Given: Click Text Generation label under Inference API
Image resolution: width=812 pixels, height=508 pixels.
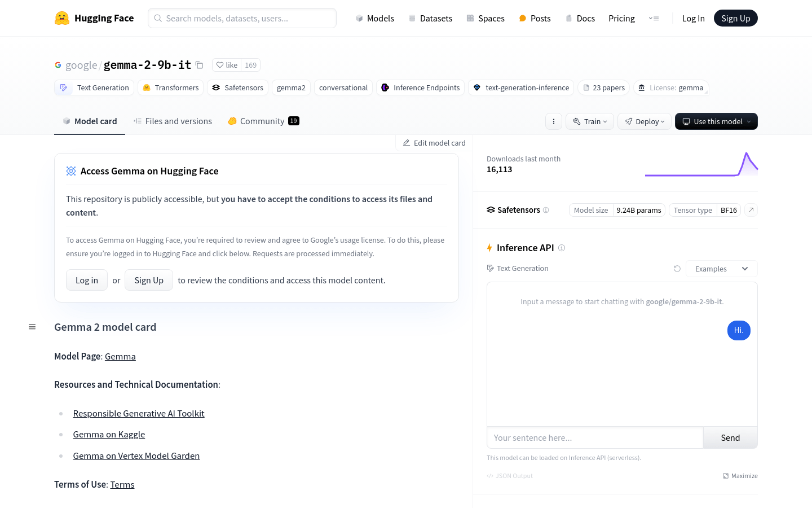Looking at the screenshot, I should click(518, 268).
